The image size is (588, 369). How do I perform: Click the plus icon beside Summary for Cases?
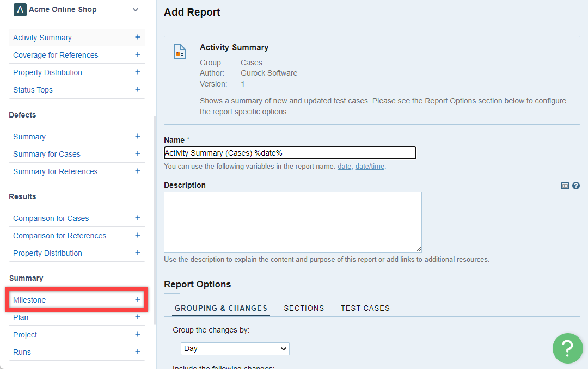click(x=137, y=154)
